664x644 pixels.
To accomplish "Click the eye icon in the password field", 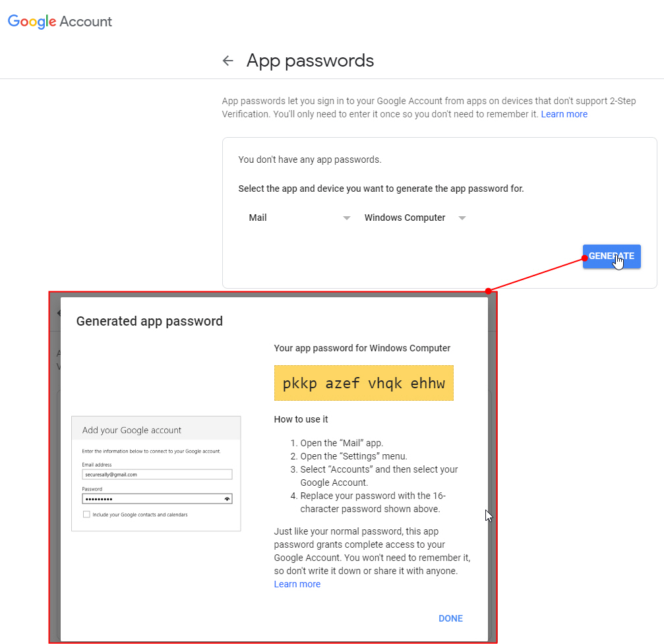I will 227,499.
